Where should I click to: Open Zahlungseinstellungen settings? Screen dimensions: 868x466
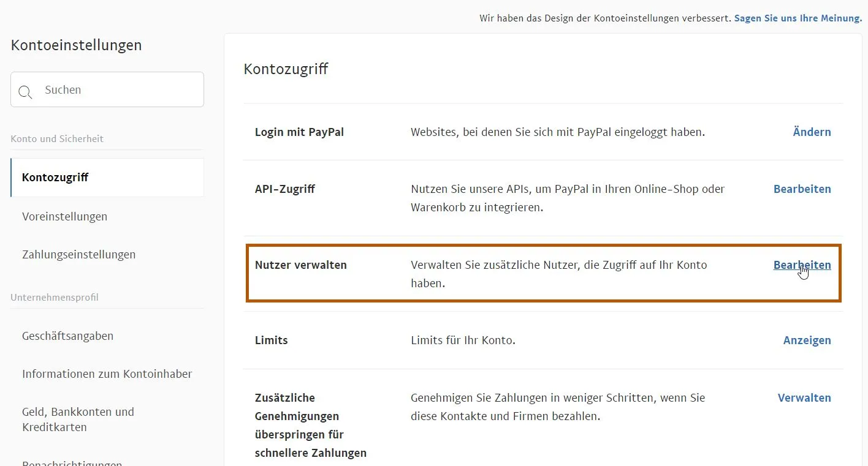click(x=78, y=254)
